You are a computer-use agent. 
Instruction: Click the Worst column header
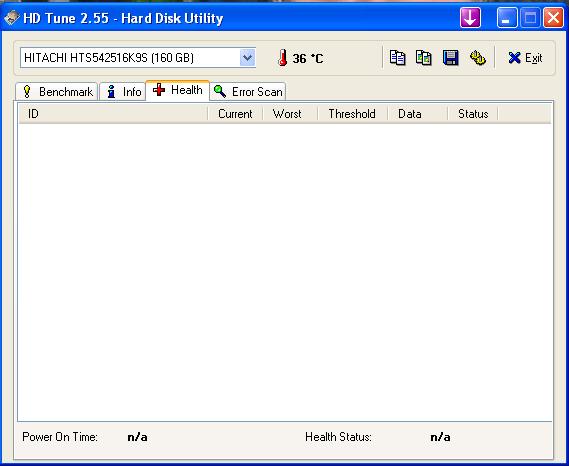tap(290, 114)
